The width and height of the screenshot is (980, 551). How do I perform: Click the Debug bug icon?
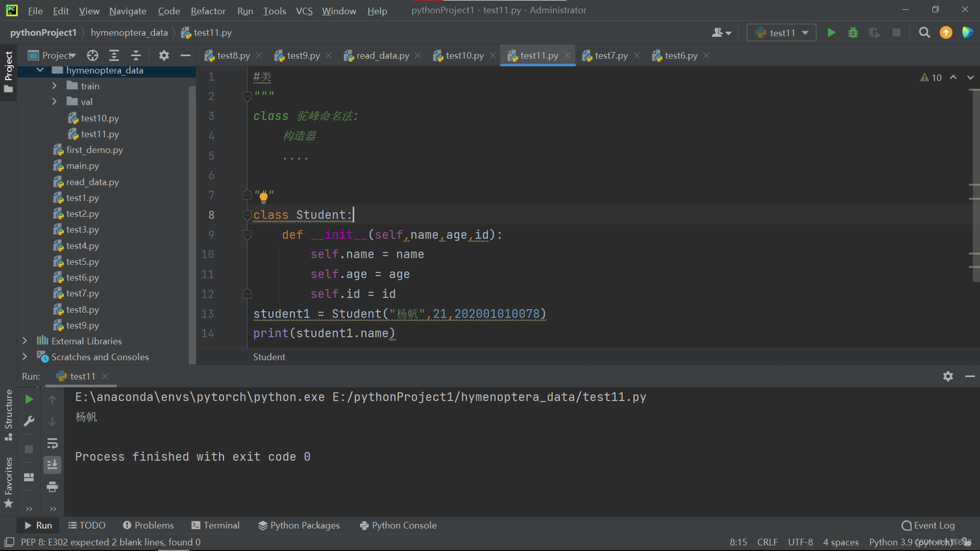click(x=853, y=33)
